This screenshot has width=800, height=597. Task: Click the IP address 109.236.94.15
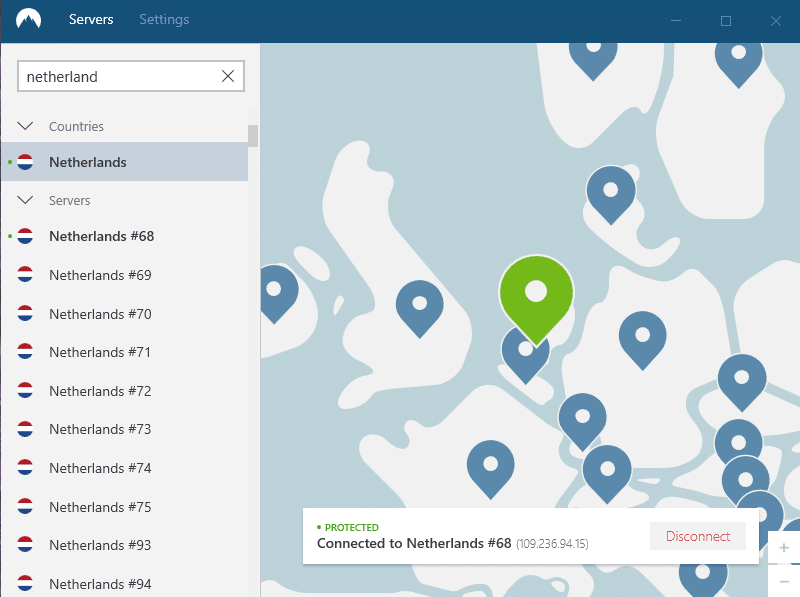(x=552, y=544)
